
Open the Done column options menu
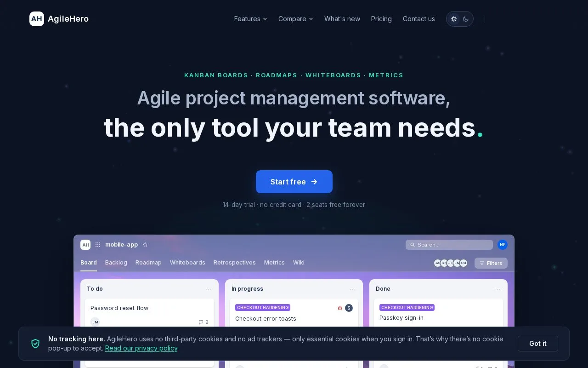pos(498,289)
